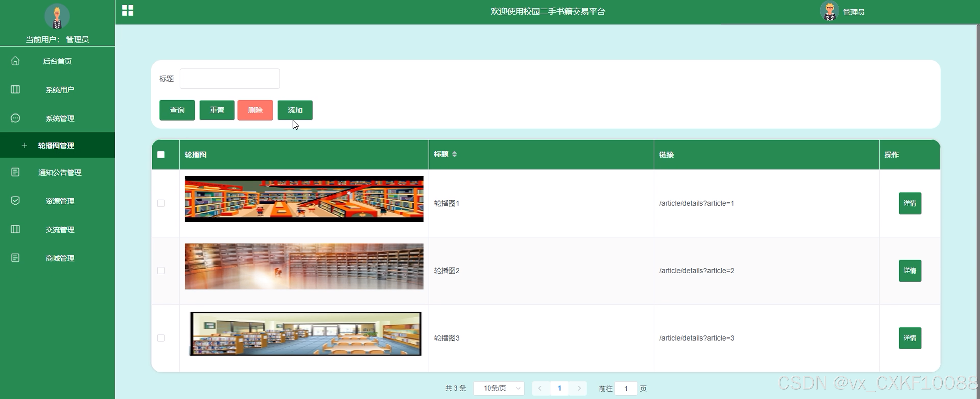This screenshot has height=399, width=980.
Task: Click the document icon beside 通知公告管理
Action: (15, 172)
